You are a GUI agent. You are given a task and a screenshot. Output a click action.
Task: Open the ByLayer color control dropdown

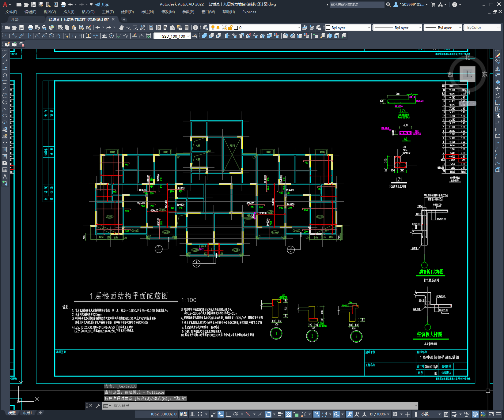pyautogui.click(x=348, y=28)
